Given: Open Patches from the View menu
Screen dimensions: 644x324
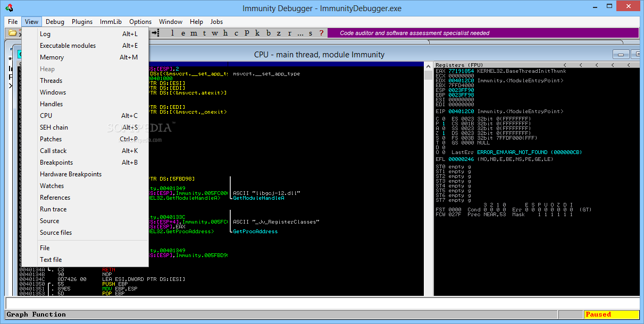Looking at the screenshot, I should point(85,139).
